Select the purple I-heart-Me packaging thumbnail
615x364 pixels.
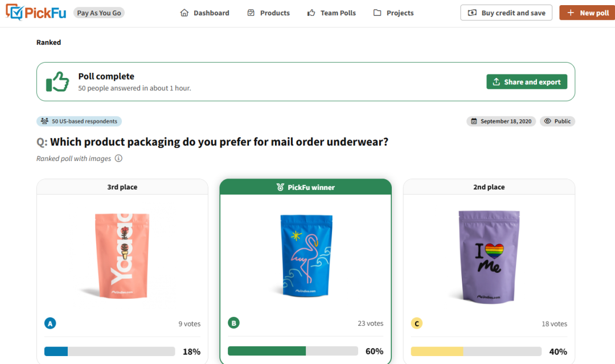tap(489, 256)
